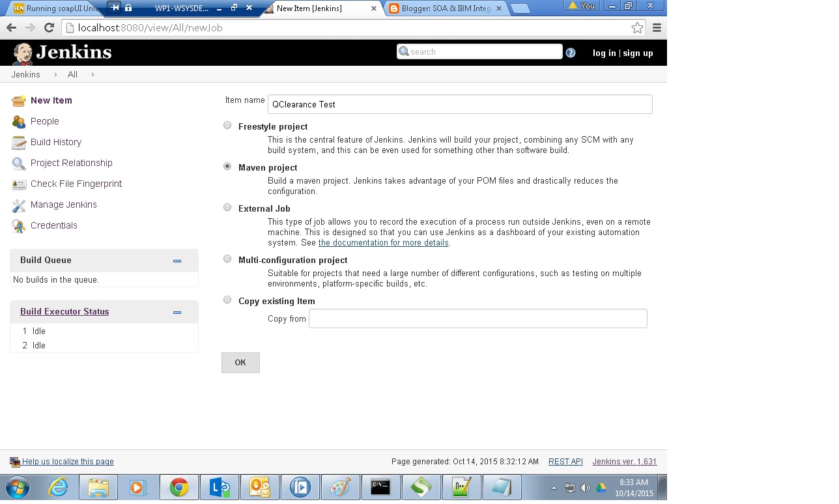Click the Copy from text field
This screenshot has height=504, width=839.
tap(478, 318)
